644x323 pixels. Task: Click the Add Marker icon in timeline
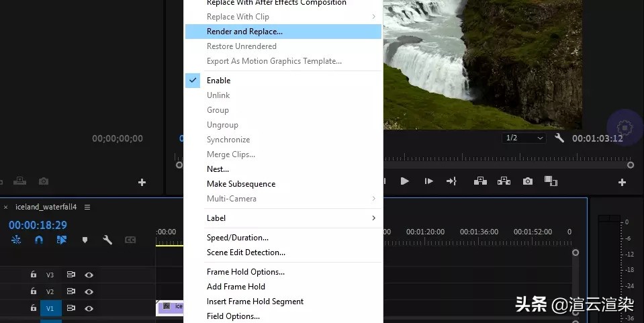pyautogui.click(x=85, y=240)
